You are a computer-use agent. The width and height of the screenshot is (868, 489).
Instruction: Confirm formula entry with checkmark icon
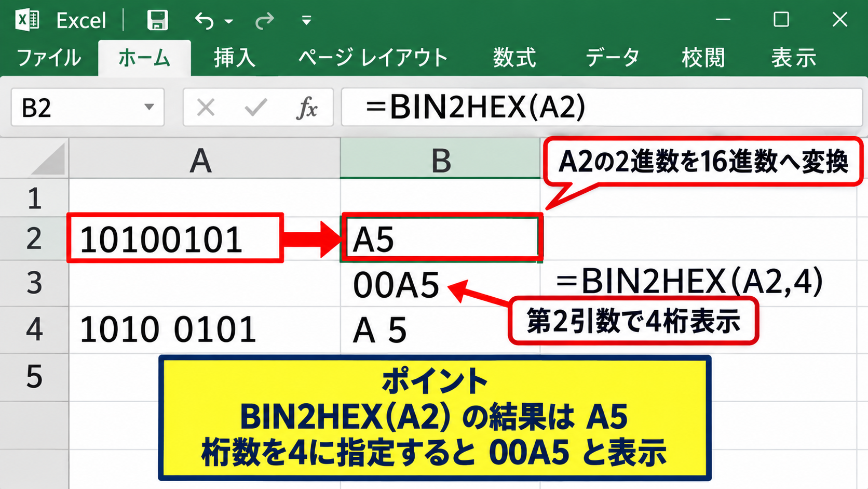click(x=256, y=108)
